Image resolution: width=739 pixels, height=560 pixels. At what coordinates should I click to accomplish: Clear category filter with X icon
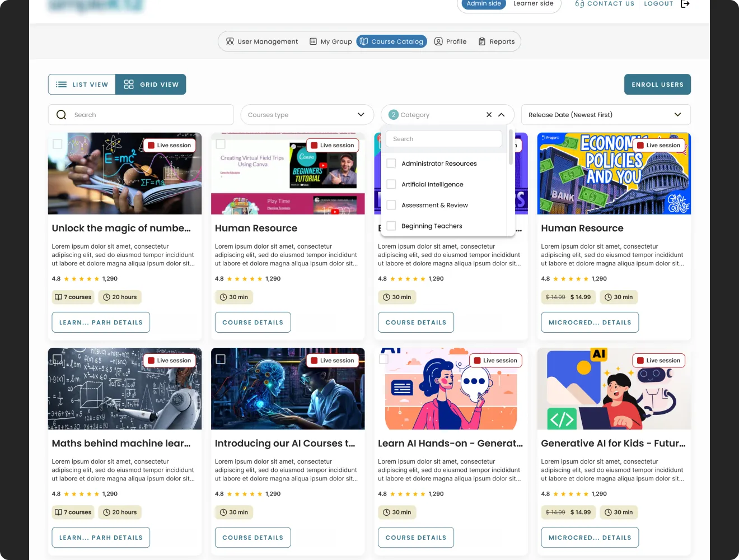pos(489,115)
